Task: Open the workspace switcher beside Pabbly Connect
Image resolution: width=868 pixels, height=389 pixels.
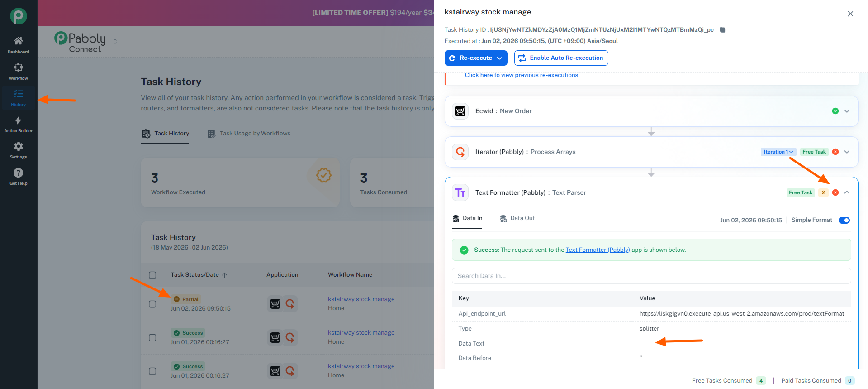Action: tap(115, 41)
